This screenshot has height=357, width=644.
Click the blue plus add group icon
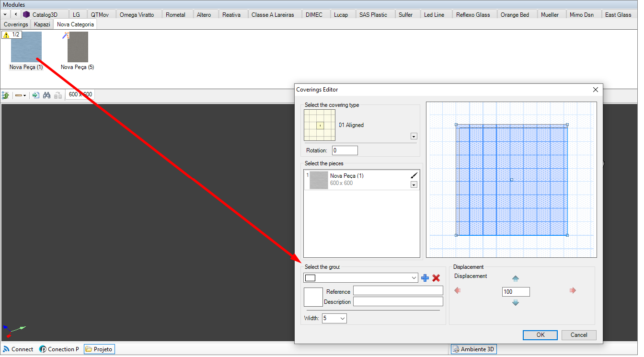point(425,278)
